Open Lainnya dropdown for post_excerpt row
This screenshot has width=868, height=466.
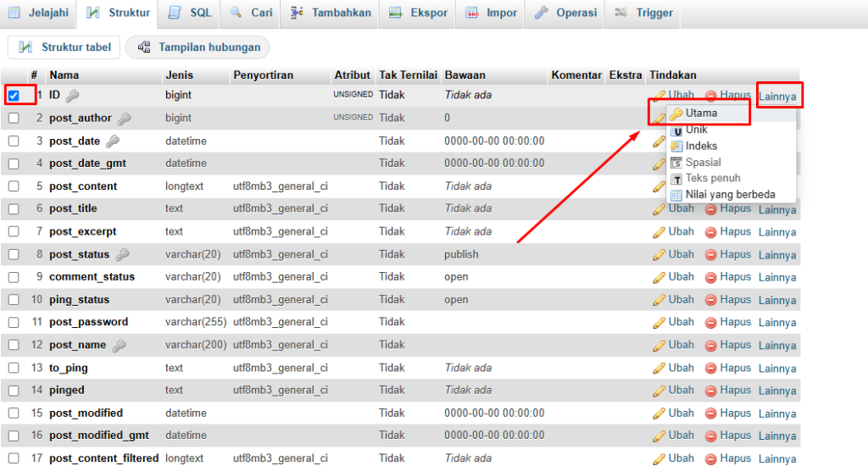coord(777,232)
